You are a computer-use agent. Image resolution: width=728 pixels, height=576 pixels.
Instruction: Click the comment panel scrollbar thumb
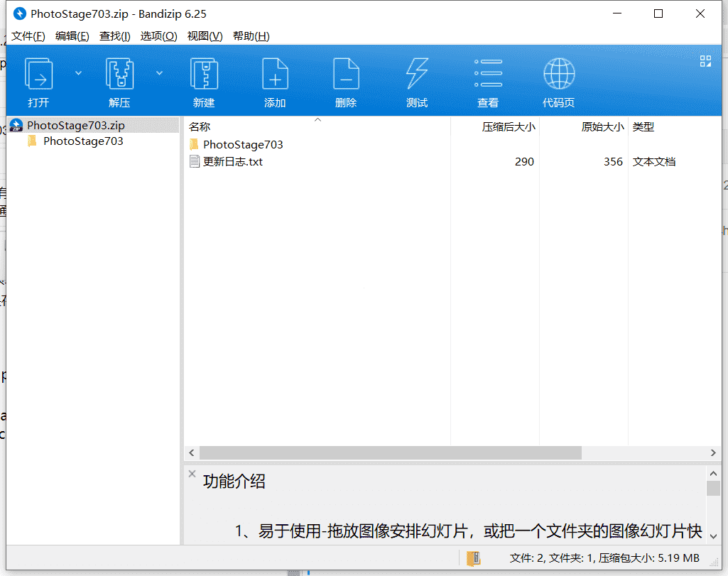(x=713, y=488)
